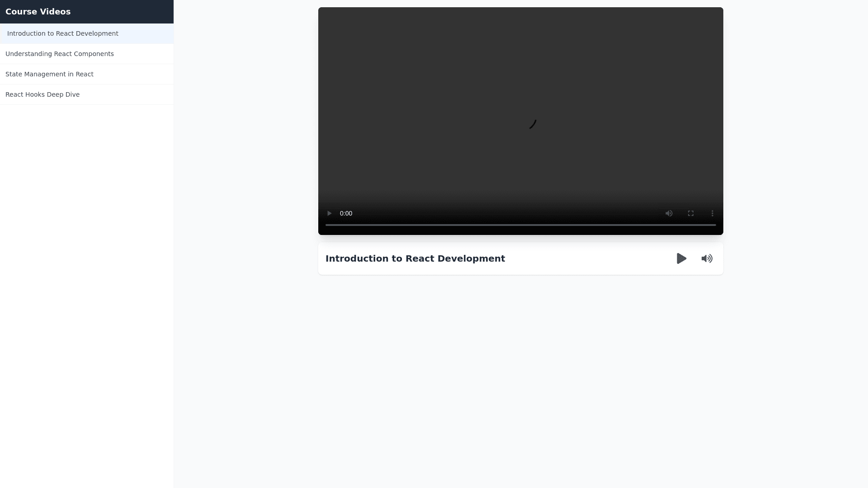Click the Course Videos sidebar header
The height and width of the screenshot is (488, 868).
point(38,12)
